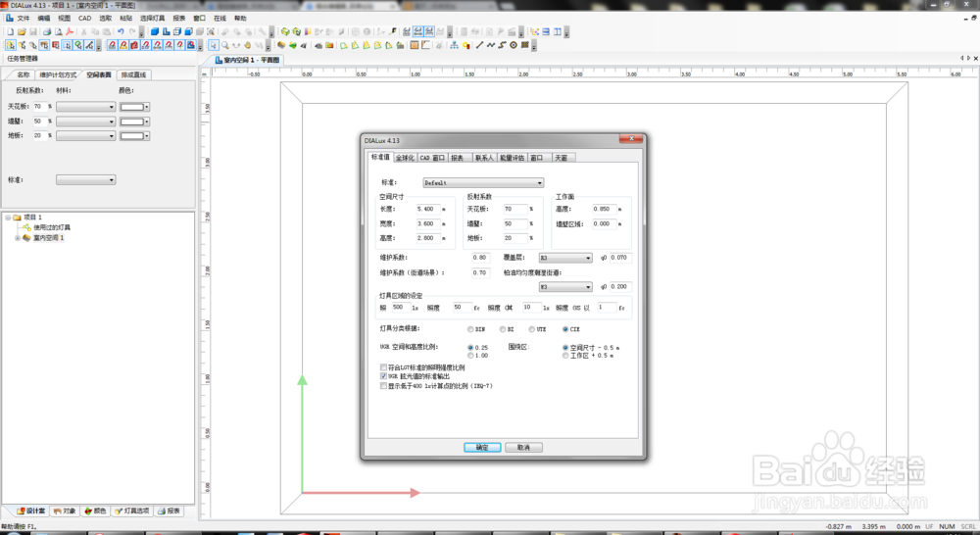Click the orange square room element icon
This screenshot has height=535, width=980.
pos(414,45)
